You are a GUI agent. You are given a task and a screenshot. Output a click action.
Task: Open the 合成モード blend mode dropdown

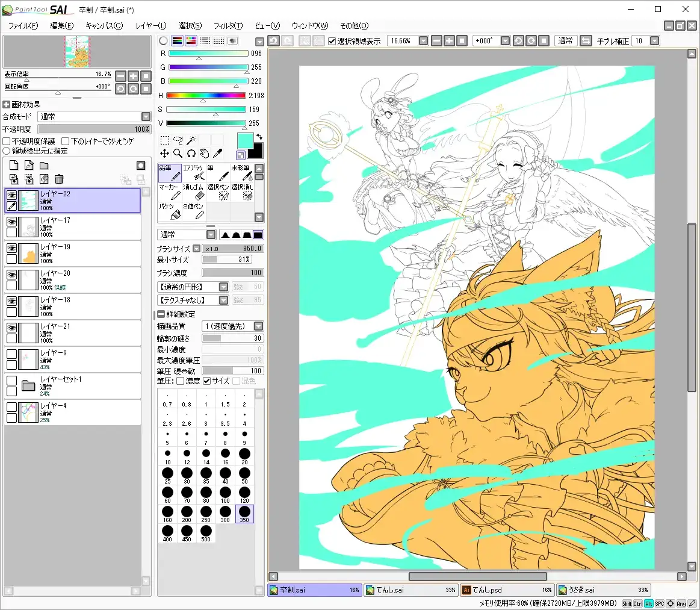[146, 116]
